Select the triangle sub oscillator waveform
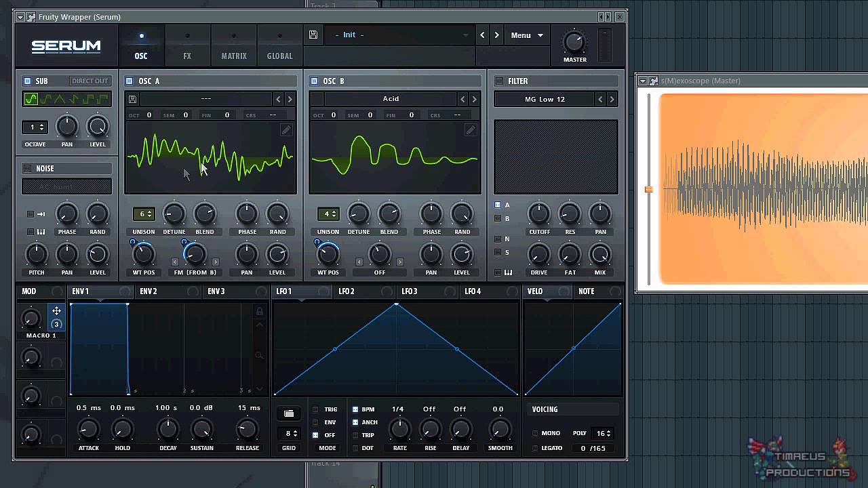The image size is (868, 488). (59, 99)
